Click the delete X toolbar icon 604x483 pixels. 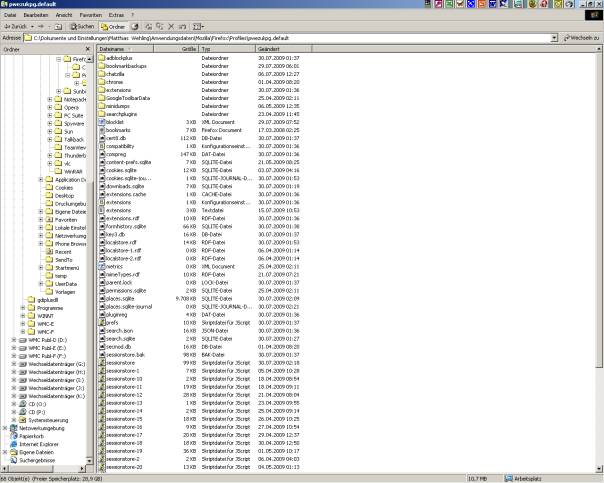click(171, 27)
